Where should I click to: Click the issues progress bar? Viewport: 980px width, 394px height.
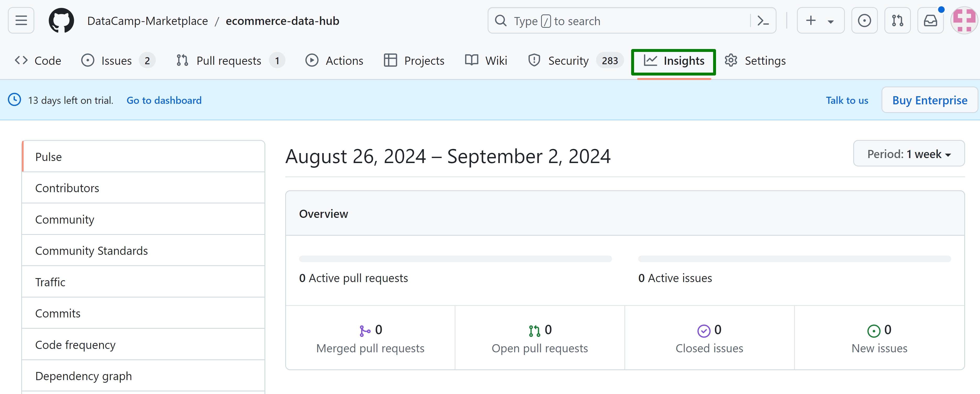click(794, 259)
